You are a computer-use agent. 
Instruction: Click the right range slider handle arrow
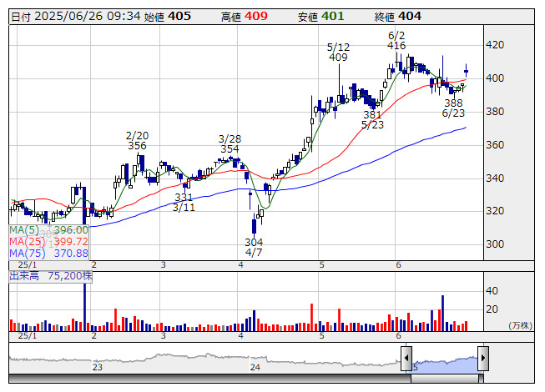click(x=483, y=359)
